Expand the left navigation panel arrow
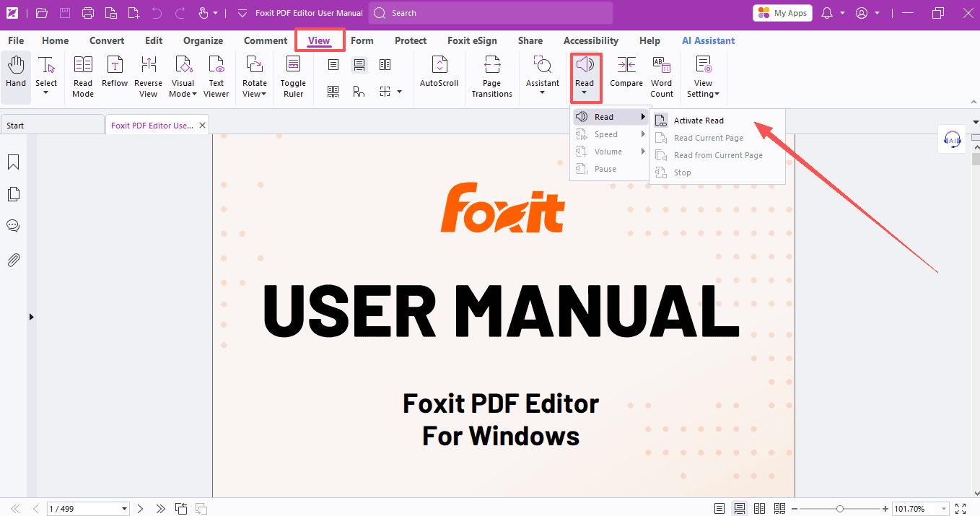 (31, 316)
